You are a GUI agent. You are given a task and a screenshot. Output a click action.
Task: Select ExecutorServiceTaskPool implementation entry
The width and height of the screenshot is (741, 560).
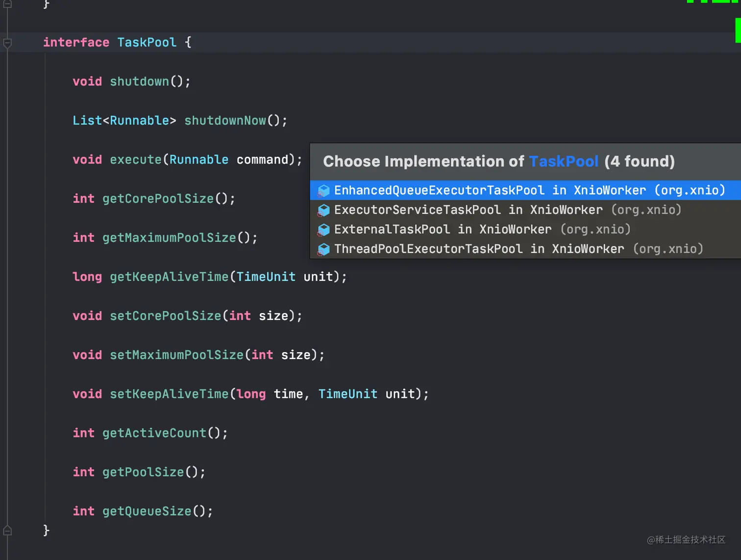click(525, 210)
